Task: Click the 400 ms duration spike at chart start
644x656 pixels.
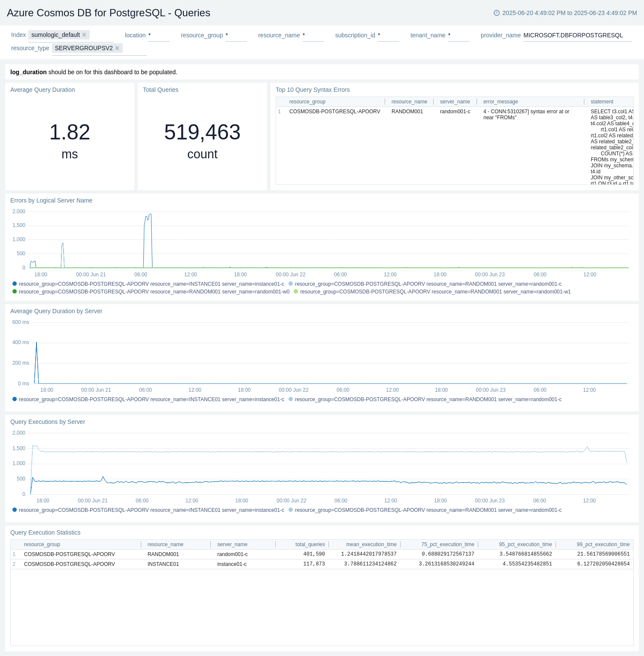Action: click(36, 343)
